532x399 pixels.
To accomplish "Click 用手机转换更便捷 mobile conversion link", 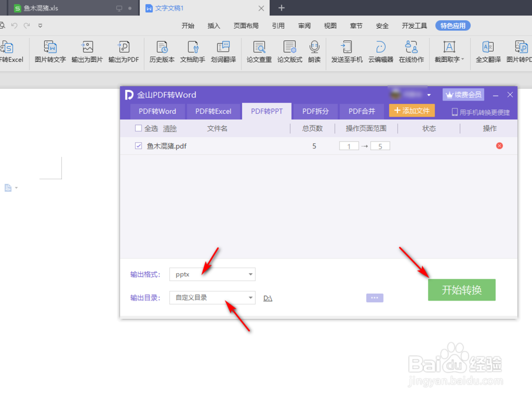I will click(x=481, y=112).
